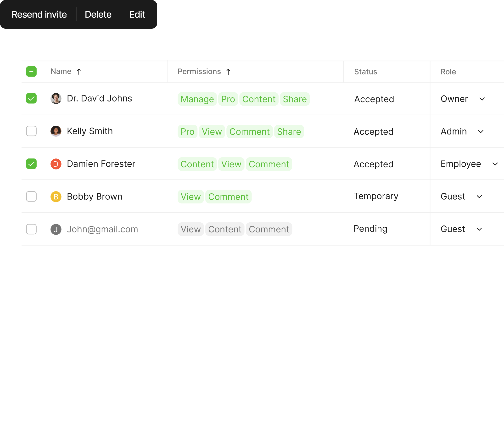Click the John@gmail.com name link
This screenshot has height=433, width=504.
click(x=102, y=229)
